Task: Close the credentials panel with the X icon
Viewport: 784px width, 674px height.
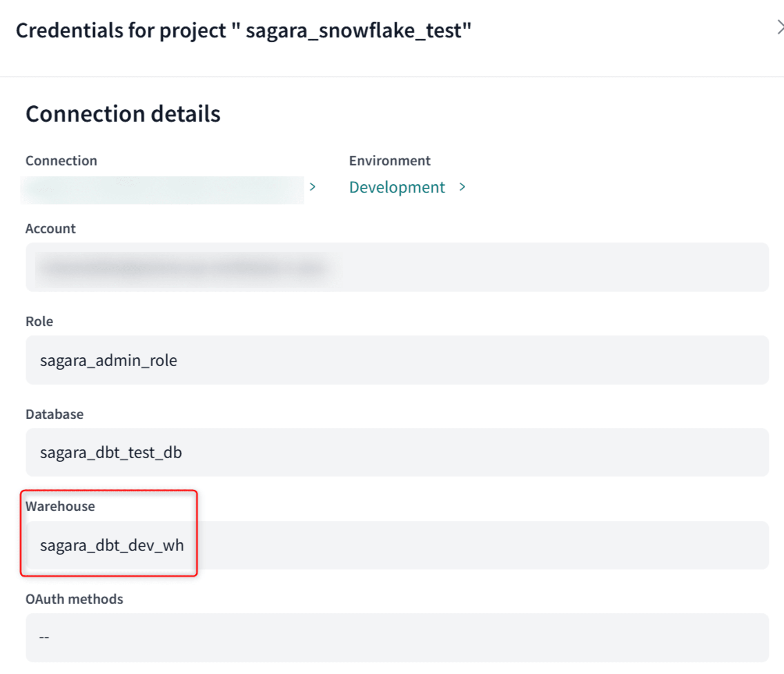Action: (780, 28)
